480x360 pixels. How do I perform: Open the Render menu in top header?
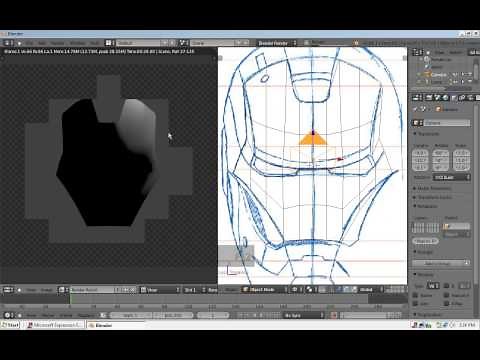[57, 43]
